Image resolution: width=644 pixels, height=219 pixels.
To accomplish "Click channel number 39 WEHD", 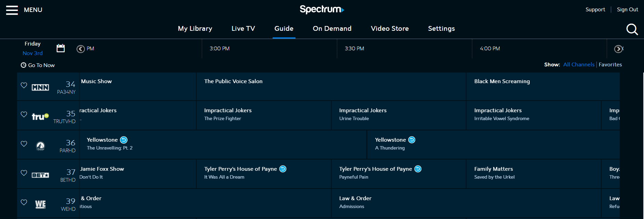I will pos(68,205).
